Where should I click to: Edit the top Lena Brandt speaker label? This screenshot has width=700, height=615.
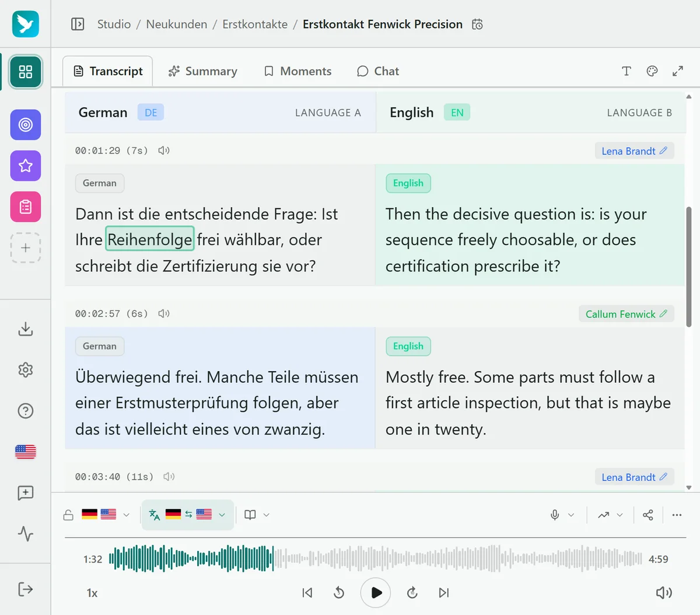(x=635, y=151)
